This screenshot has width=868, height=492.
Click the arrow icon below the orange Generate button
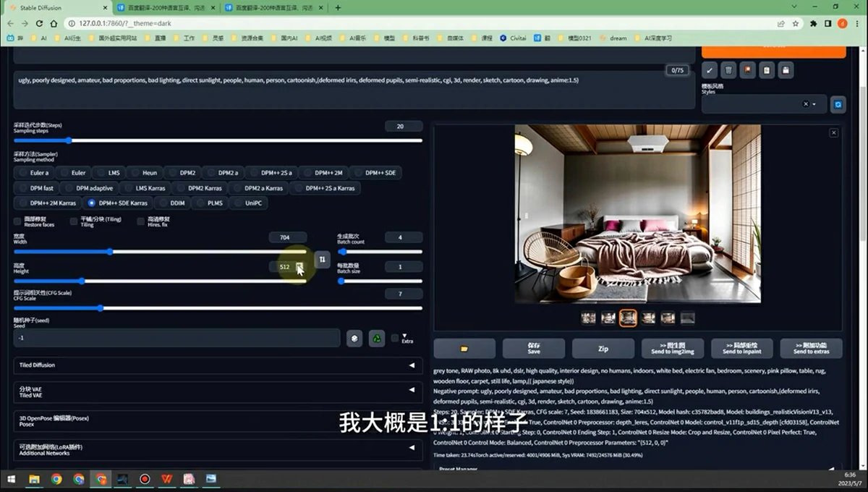(x=710, y=70)
